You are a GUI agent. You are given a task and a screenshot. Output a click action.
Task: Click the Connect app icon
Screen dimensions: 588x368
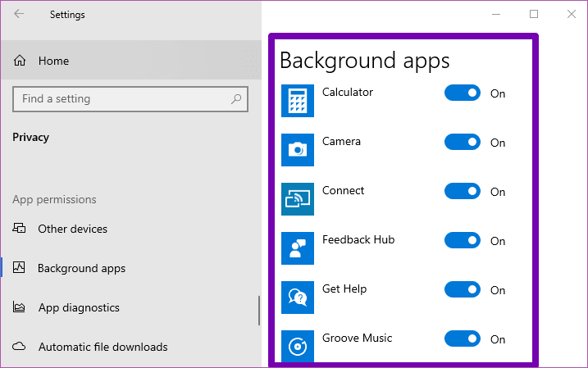pyautogui.click(x=298, y=198)
